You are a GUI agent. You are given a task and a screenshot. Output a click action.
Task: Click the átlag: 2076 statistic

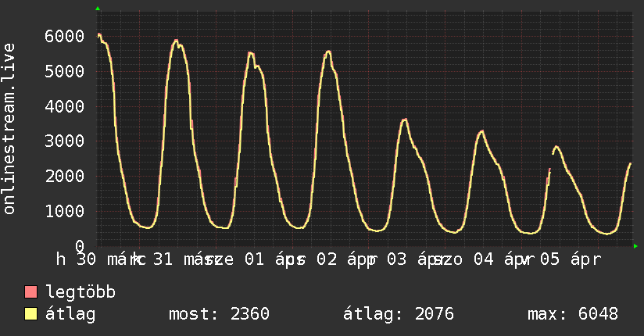coord(399,314)
